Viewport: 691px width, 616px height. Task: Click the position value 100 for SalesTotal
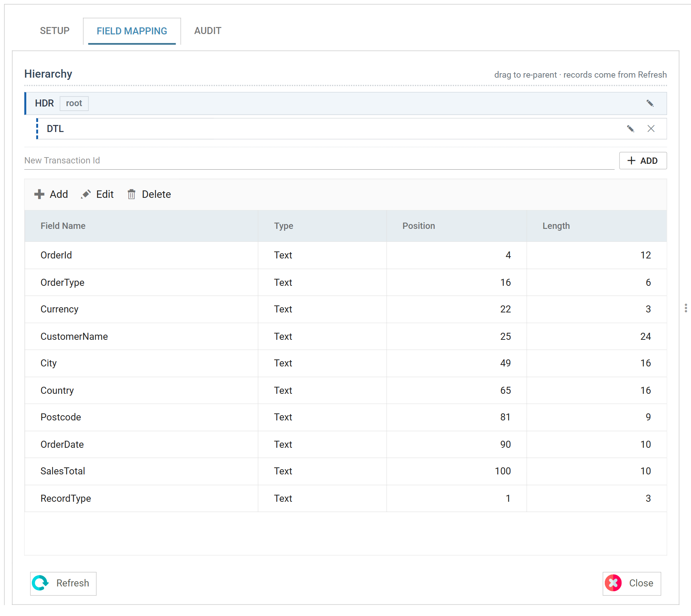(x=503, y=471)
